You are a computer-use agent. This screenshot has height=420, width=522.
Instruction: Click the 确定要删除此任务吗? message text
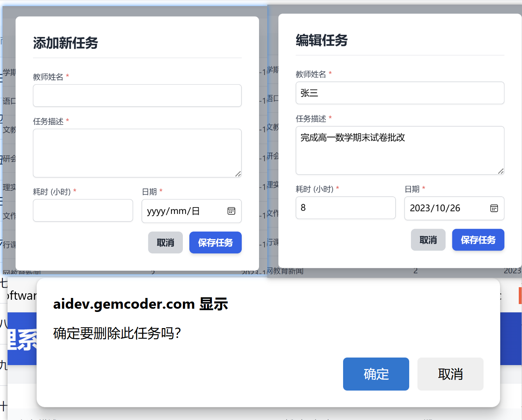[117, 333]
